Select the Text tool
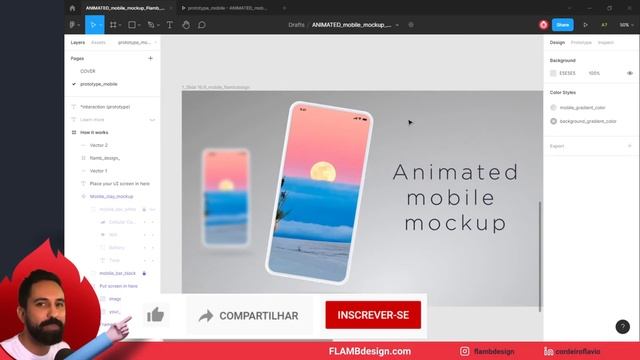640x360 pixels. click(x=170, y=25)
